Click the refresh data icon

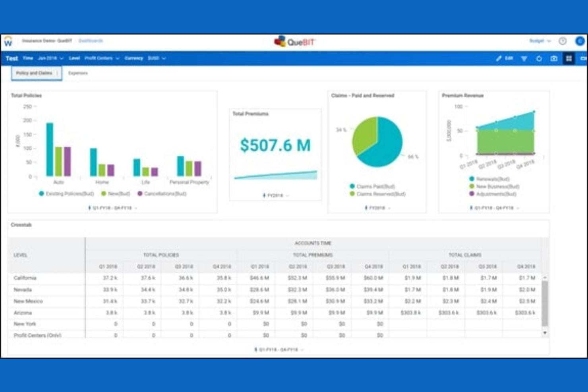(x=539, y=58)
